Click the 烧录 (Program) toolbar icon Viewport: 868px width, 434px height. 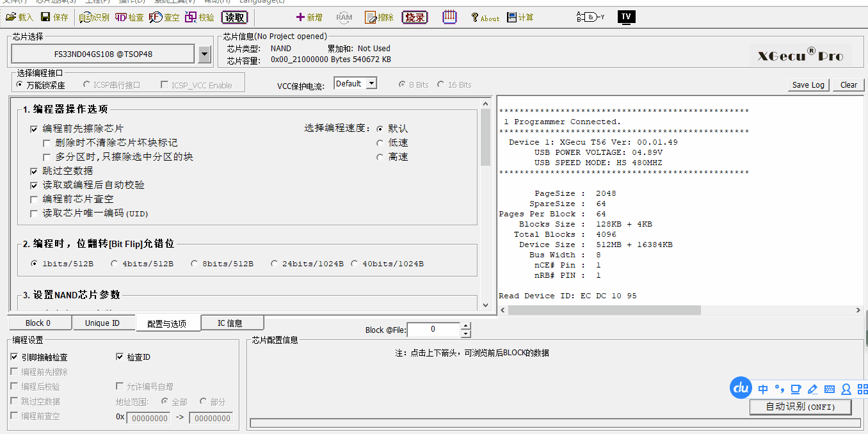pos(415,17)
